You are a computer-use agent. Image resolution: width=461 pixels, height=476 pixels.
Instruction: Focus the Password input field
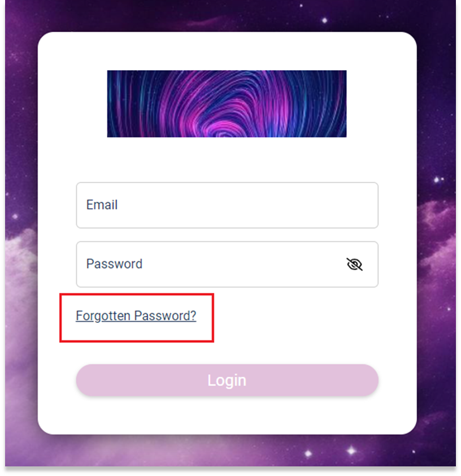(x=227, y=264)
